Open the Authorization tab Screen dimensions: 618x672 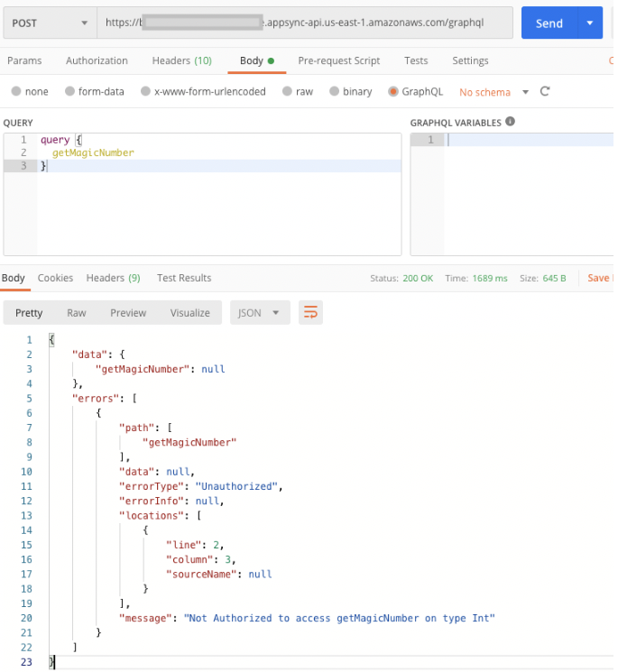(x=97, y=60)
